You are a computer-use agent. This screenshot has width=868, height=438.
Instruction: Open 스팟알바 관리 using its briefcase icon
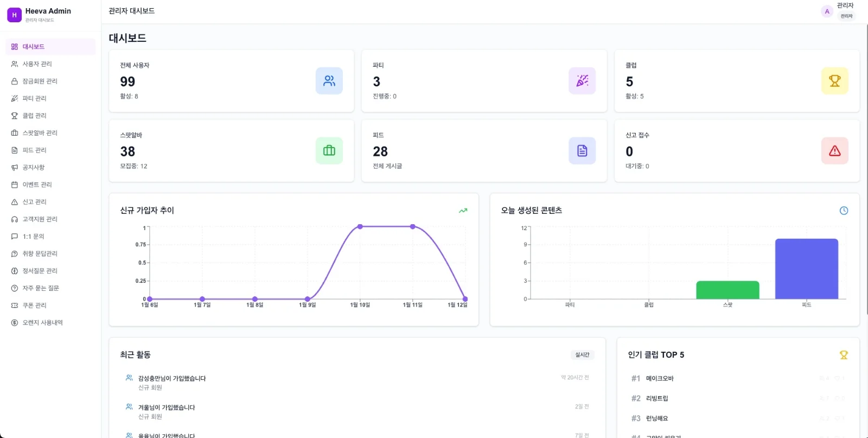click(x=15, y=133)
